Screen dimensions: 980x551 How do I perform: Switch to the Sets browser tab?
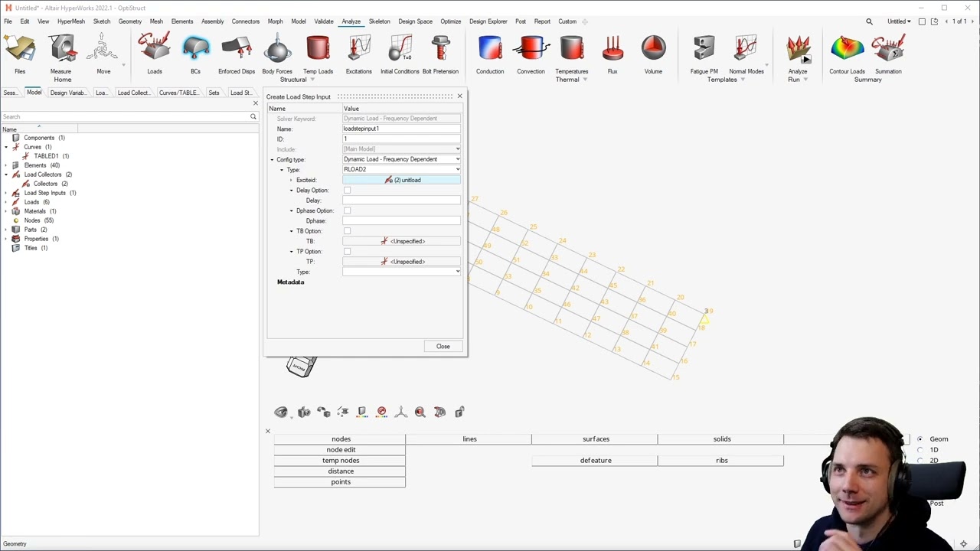click(x=214, y=93)
